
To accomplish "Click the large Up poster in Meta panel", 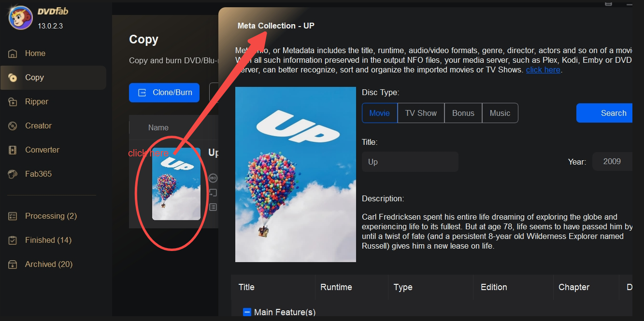I will pos(296,175).
